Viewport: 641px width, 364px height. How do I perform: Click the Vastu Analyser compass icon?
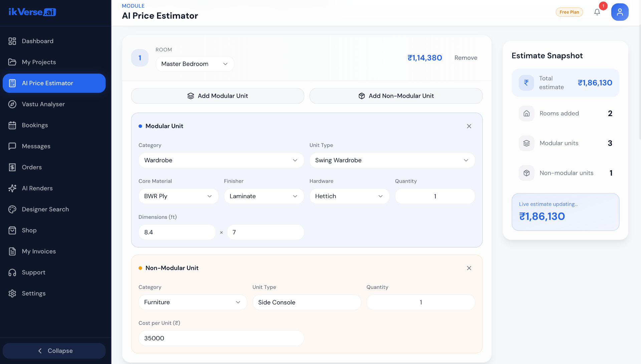click(x=12, y=104)
